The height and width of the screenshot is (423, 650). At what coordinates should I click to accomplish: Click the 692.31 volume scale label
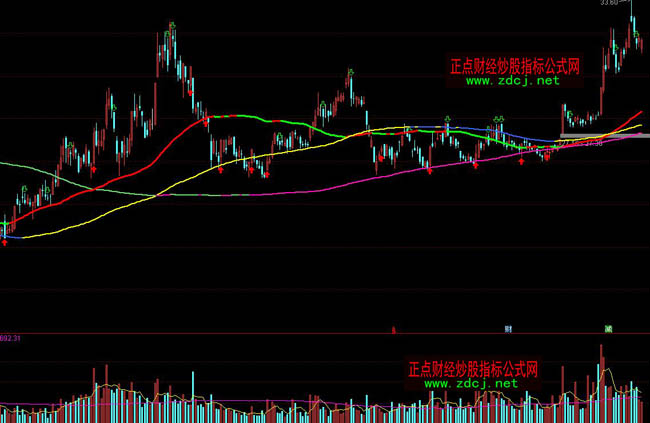click(11, 339)
